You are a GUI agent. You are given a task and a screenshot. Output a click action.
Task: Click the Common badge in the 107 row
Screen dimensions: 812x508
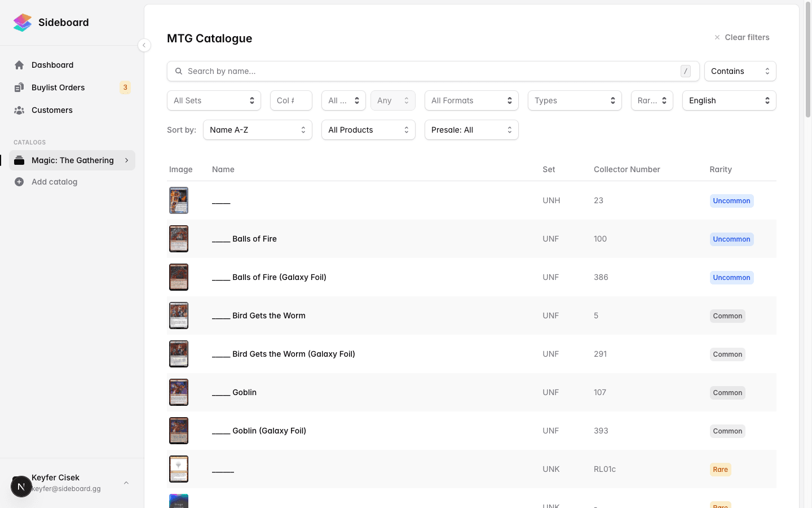click(x=727, y=393)
